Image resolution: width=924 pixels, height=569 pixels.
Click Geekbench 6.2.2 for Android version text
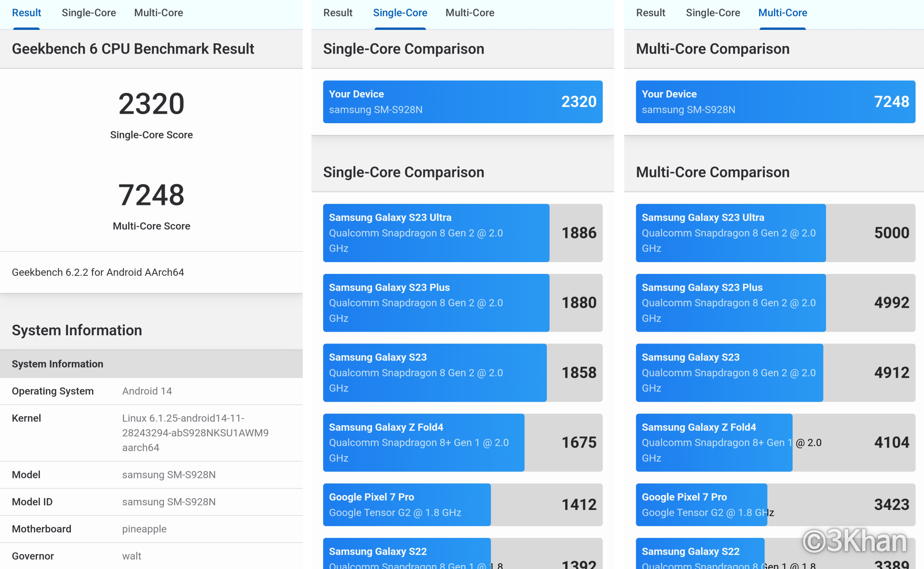98,273
